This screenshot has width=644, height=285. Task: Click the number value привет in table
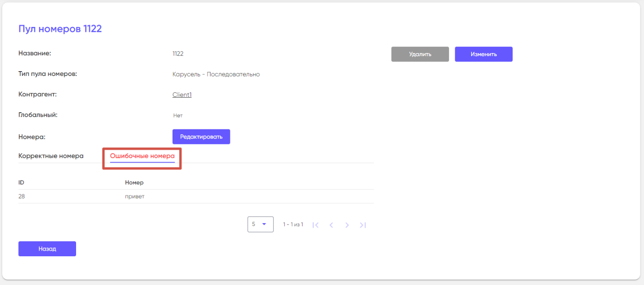135,197
